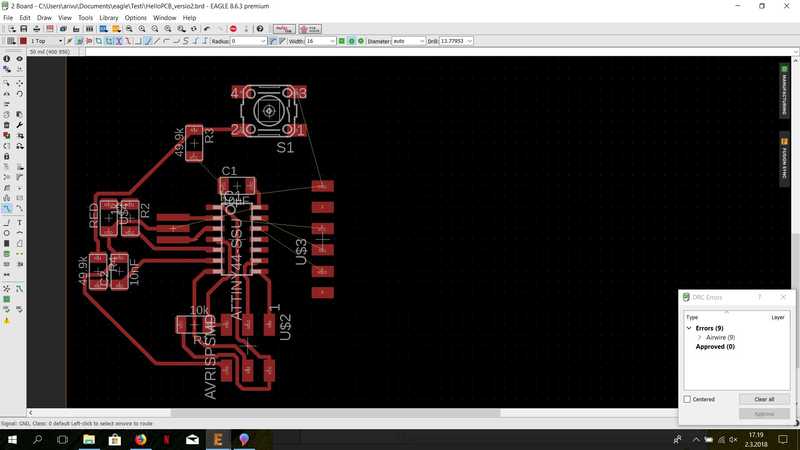Open the Help question mark icon
The width and height of the screenshot is (800, 450).
pos(260,29)
